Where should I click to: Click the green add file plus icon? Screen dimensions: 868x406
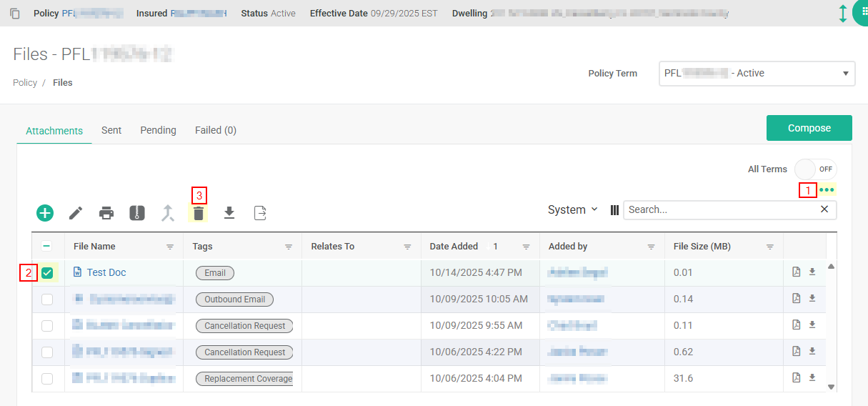pos(45,213)
